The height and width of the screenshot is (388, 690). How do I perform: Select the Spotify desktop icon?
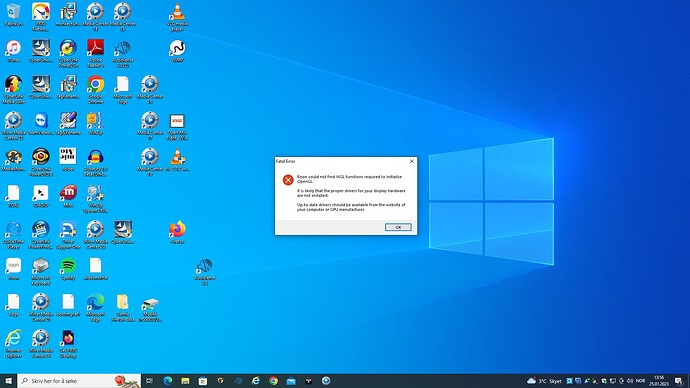click(68, 269)
